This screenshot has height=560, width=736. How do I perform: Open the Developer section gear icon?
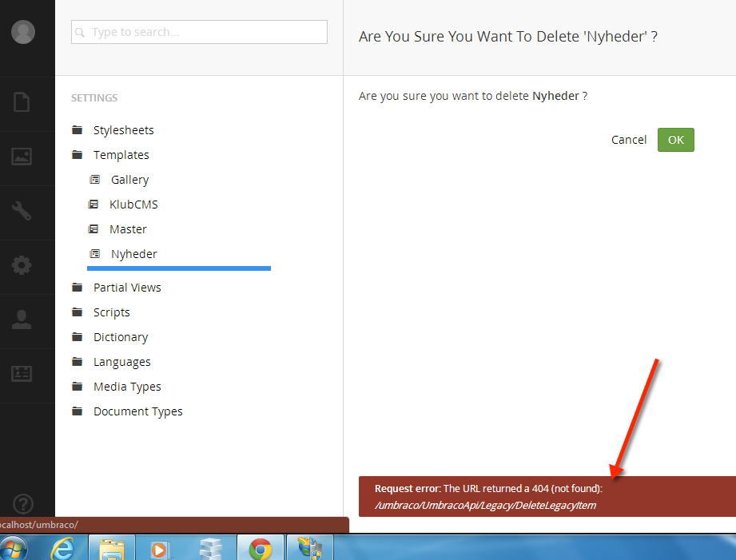(x=22, y=265)
